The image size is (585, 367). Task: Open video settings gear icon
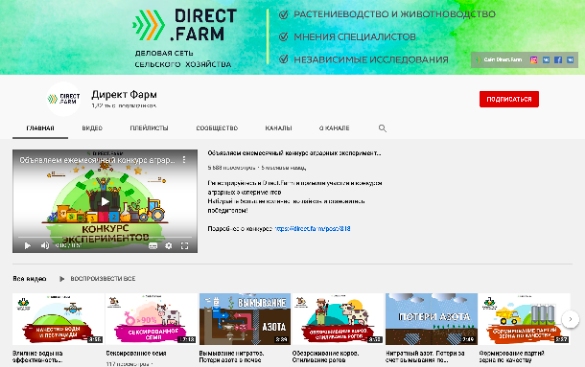click(x=169, y=245)
